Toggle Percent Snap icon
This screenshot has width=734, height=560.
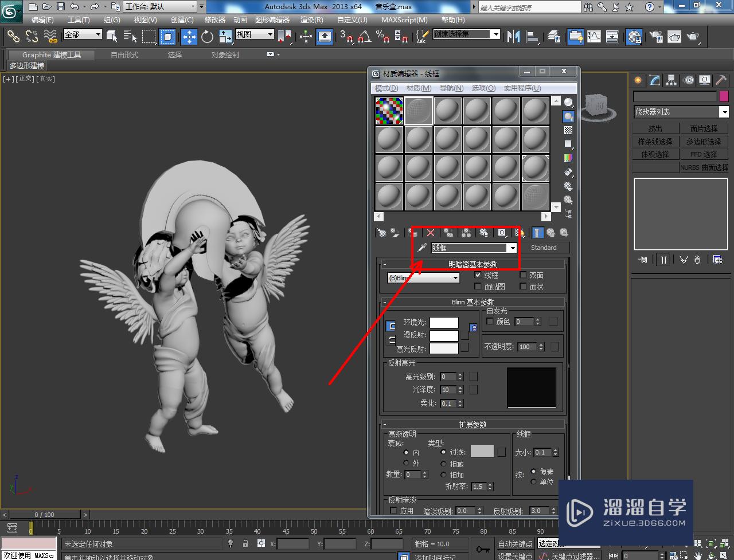coord(382,37)
